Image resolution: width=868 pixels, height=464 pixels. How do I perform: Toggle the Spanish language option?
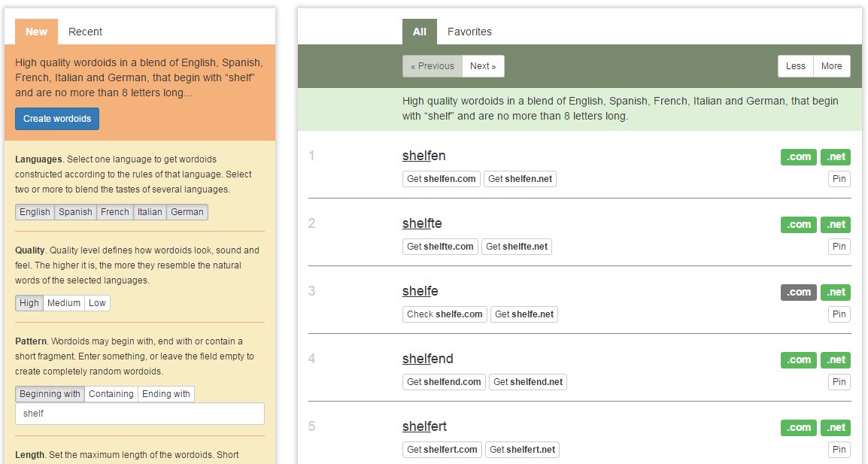(75, 212)
